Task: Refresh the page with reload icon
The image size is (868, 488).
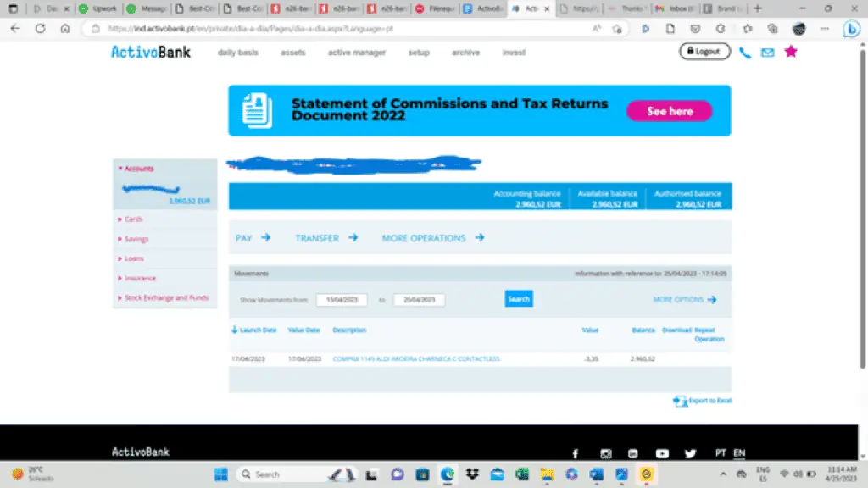Action: coord(40,28)
